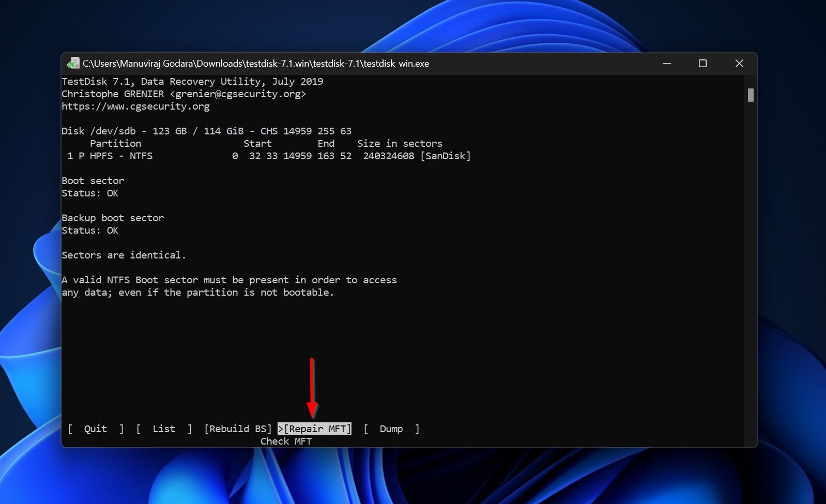
Task: Click the console vertical scrollbar thumb
Action: pyautogui.click(x=751, y=95)
